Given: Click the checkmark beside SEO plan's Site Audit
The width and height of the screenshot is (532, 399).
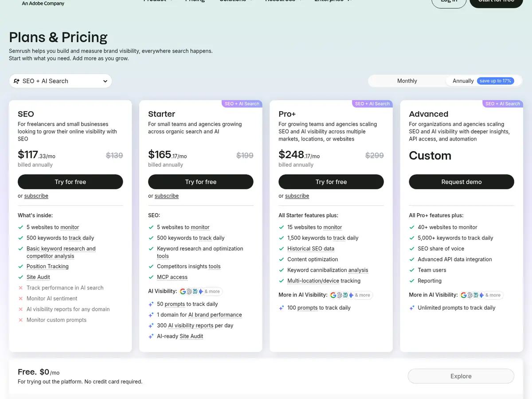Looking at the screenshot, I should coord(20,277).
